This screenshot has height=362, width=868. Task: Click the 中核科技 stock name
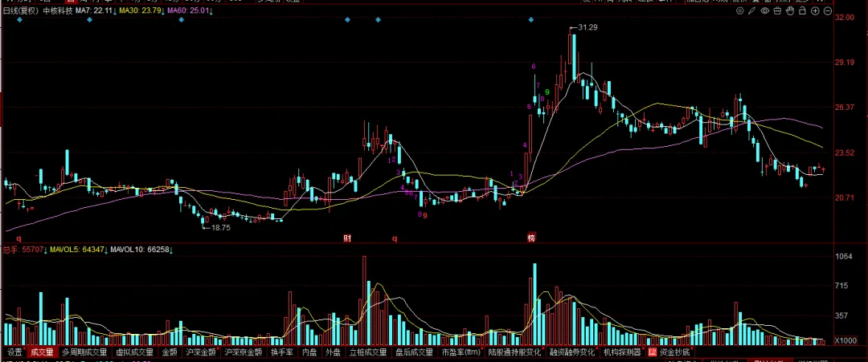click(x=58, y=10)
